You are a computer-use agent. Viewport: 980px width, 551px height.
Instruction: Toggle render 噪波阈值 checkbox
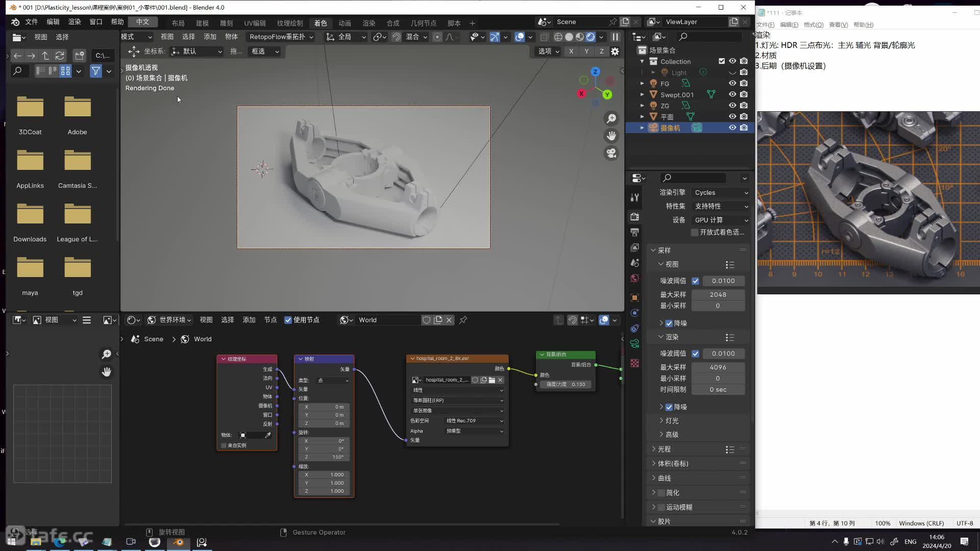coord(695,354)
